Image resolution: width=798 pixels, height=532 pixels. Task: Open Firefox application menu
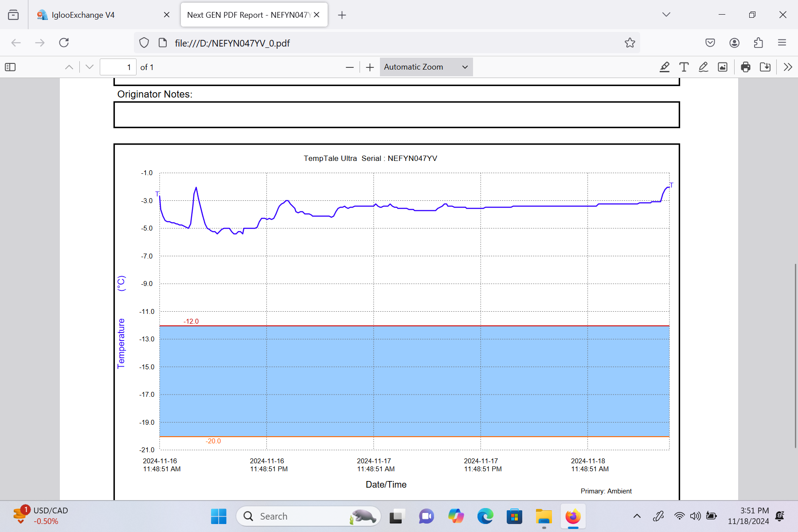pos(782,43)
